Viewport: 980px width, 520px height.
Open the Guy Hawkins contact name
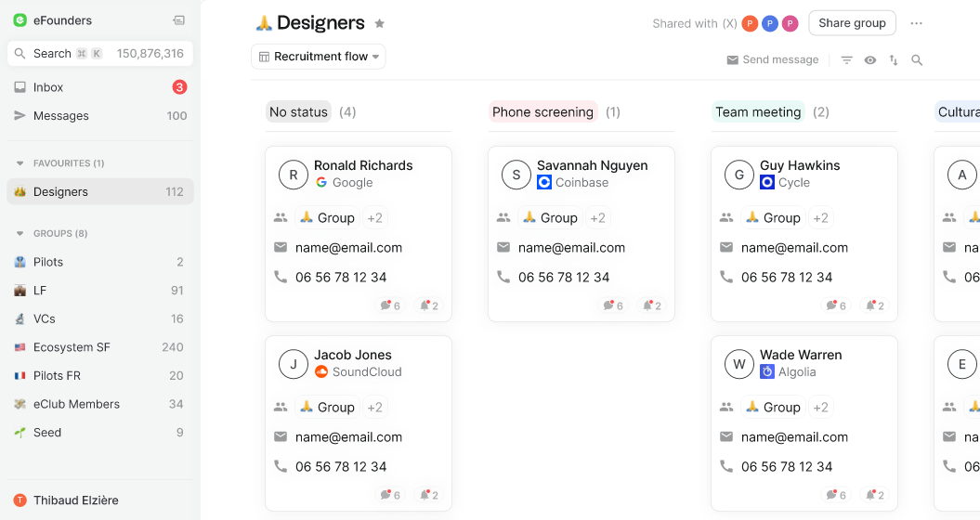click(x=800, y=165)
